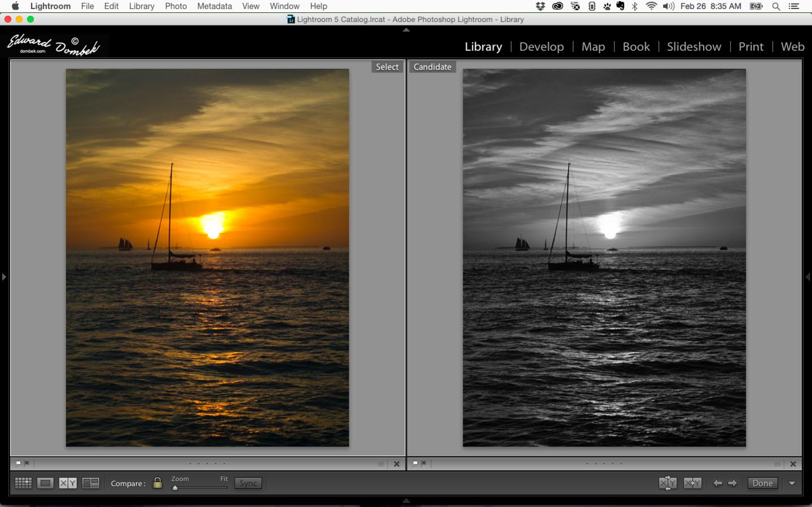Click the Swap select and candidate icon
The height and width of the screenshot is (507, 812).
click(668, 483)
